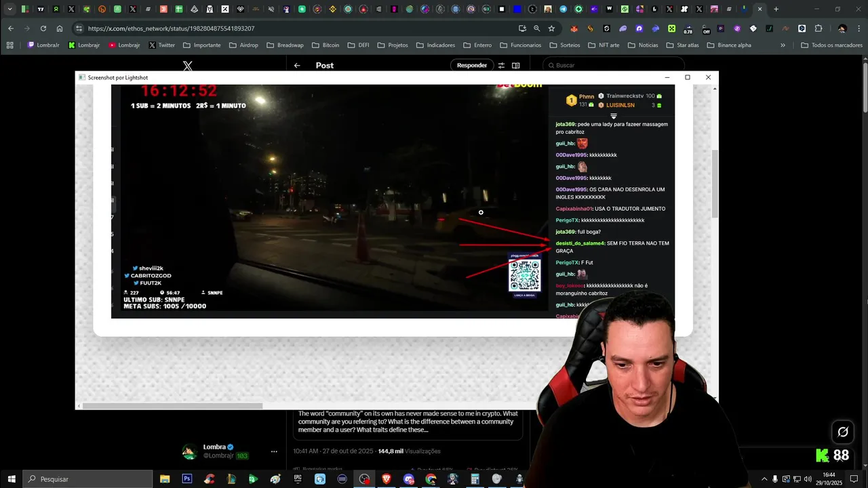Click the zoom magnifier in address bar
The image size is (868, 488).
(536, 28)
